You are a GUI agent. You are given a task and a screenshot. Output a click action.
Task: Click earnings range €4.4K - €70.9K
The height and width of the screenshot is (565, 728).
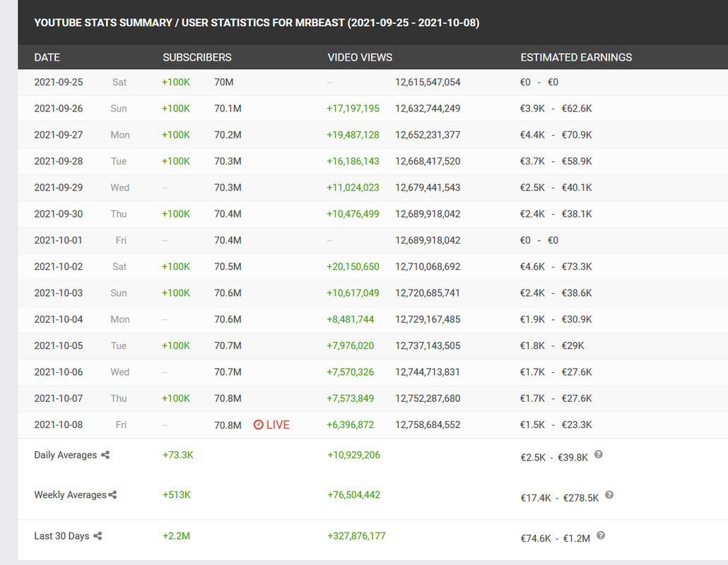(x=556, y=135)
